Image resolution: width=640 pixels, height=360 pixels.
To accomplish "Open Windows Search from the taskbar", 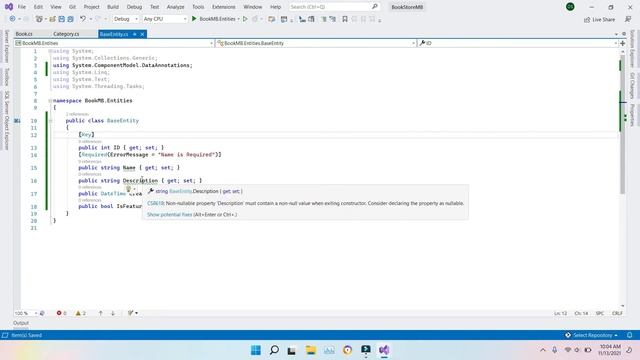I will click(x=274, y=350).
